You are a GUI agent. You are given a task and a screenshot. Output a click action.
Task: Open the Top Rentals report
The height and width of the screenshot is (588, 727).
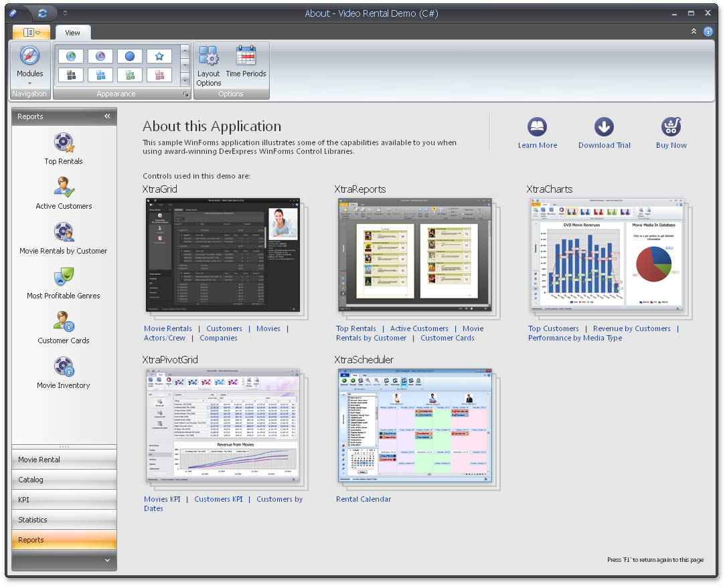(x=64, y=149)
